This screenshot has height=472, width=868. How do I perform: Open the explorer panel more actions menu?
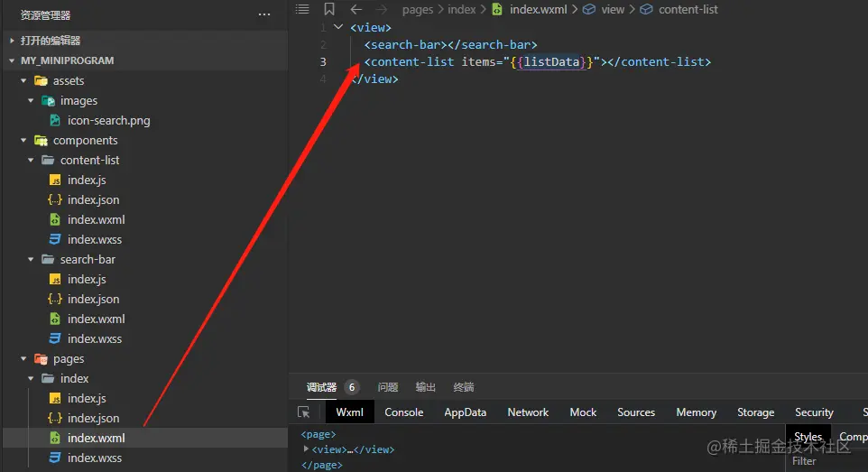tap(264, 15)
